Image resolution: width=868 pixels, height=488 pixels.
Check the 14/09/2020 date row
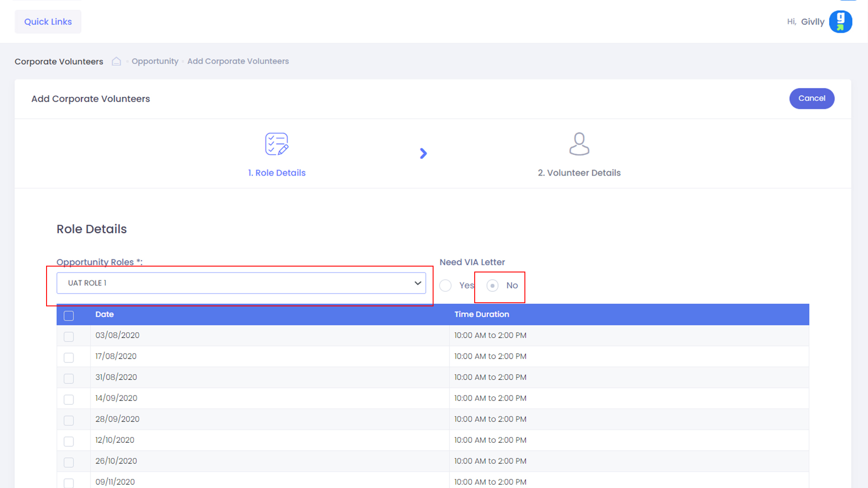point(69,399)
